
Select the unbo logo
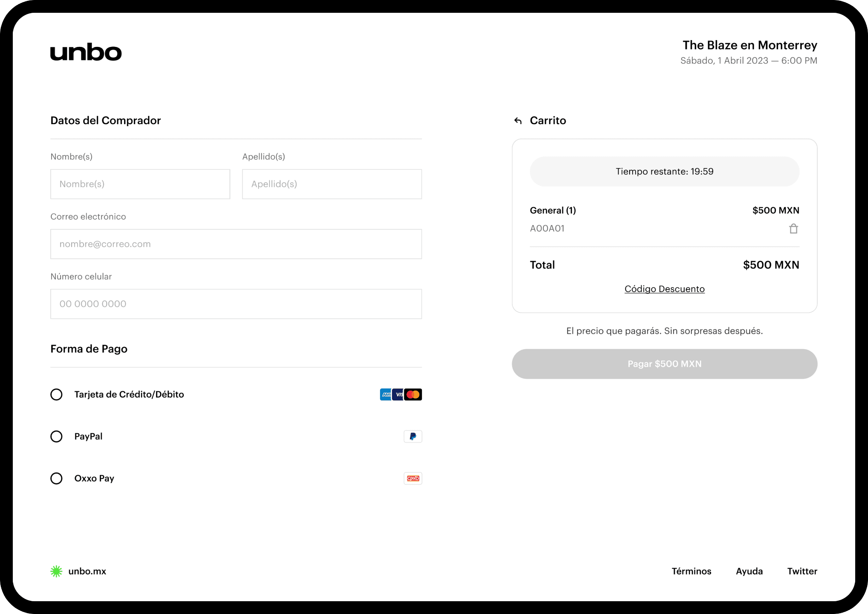pos(85,52)
